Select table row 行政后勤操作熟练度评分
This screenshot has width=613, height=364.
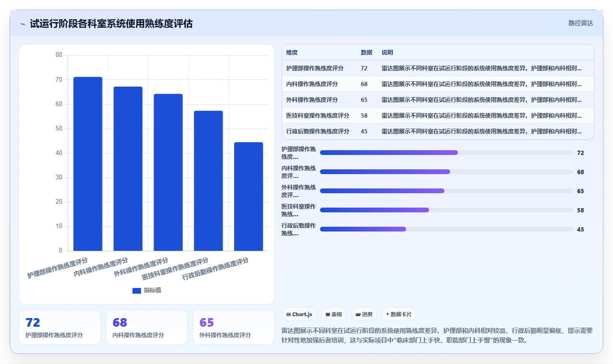pyautogui.click(x=438, y=132)
